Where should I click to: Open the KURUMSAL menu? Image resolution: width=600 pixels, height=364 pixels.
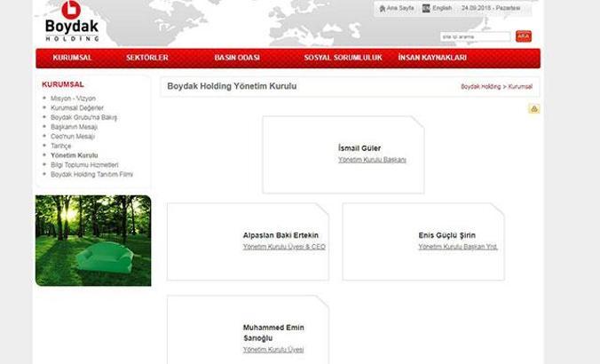(x=73, y=58)
